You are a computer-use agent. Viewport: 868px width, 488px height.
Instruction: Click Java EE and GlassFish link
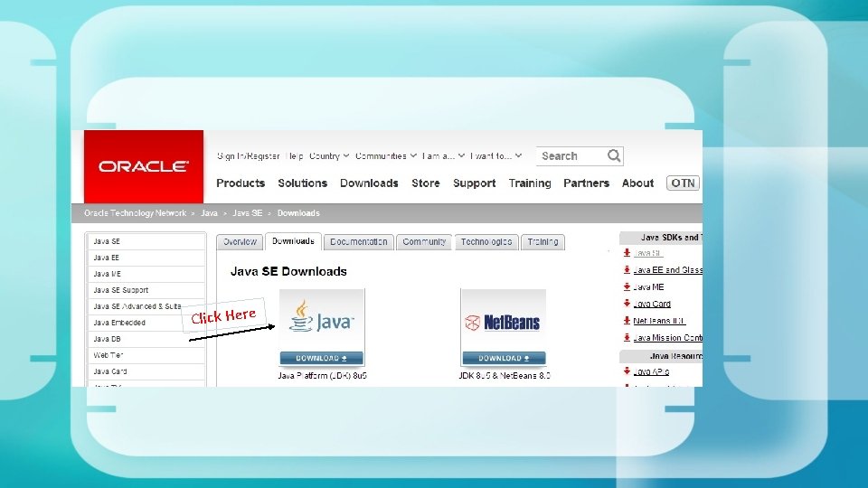point(667,270)
